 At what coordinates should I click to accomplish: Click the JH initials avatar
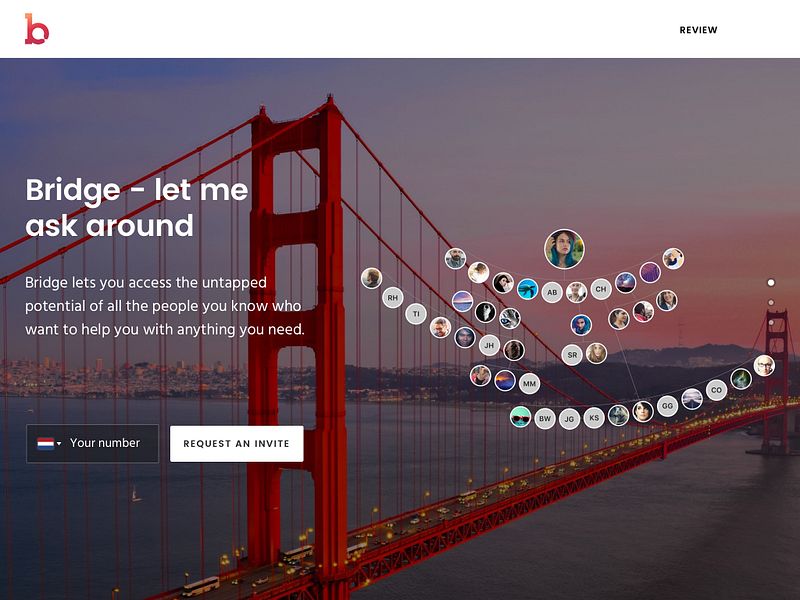coord(489,345)
